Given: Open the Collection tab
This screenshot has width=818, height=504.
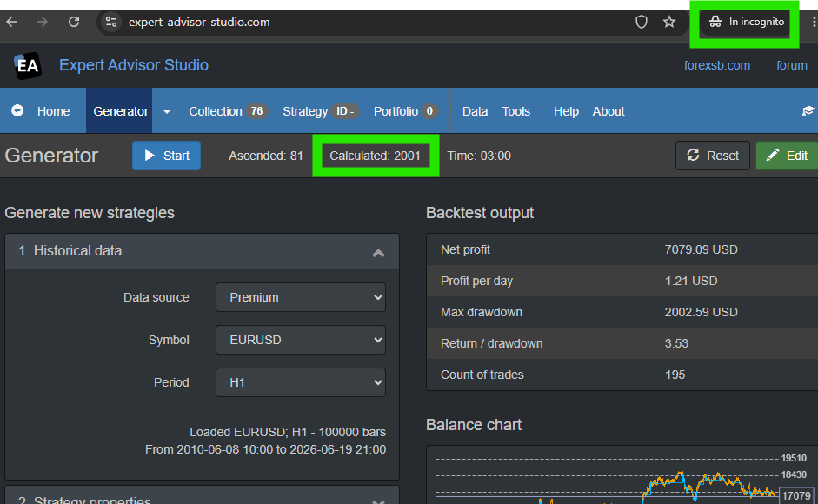Looking at the screenshot, I should point(228,111).
